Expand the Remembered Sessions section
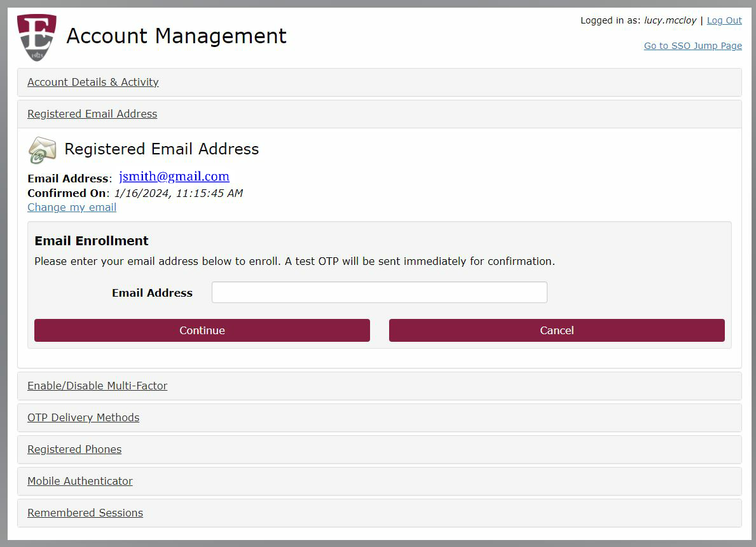This screenshot has height=547, width=756. (x=85, y=513)
